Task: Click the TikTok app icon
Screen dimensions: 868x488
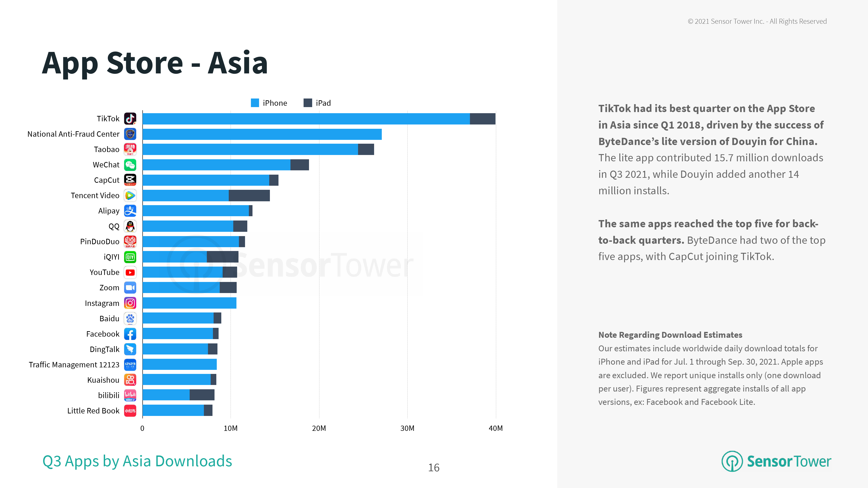Action: (130, 119)
